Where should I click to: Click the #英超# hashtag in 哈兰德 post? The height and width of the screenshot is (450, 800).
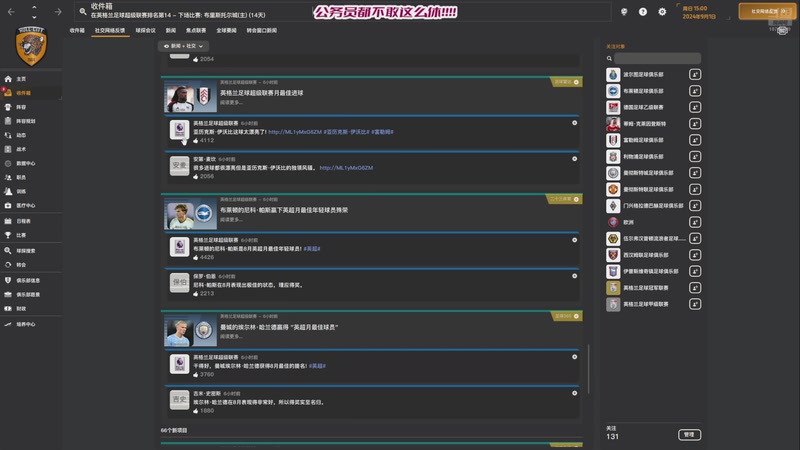[317, 366]
